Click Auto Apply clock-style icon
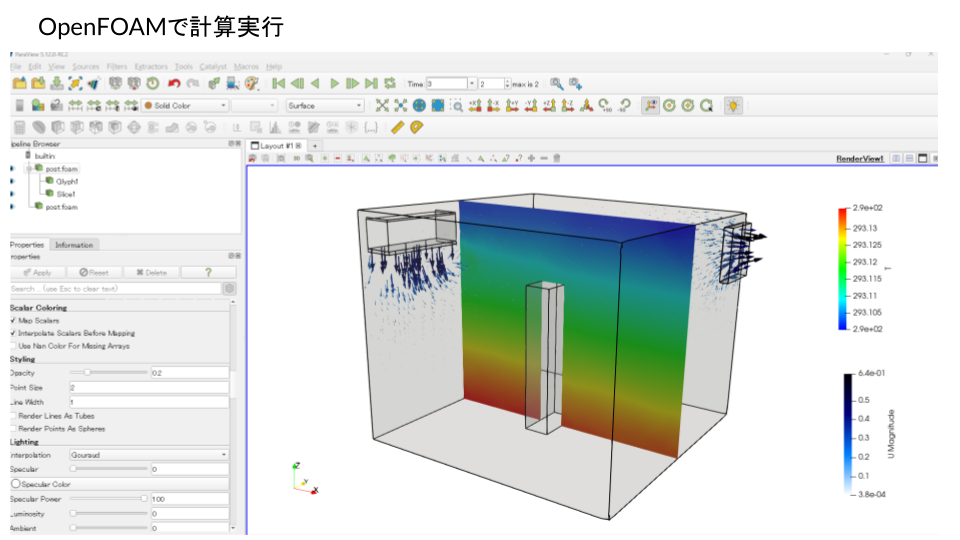 point(152,83)
